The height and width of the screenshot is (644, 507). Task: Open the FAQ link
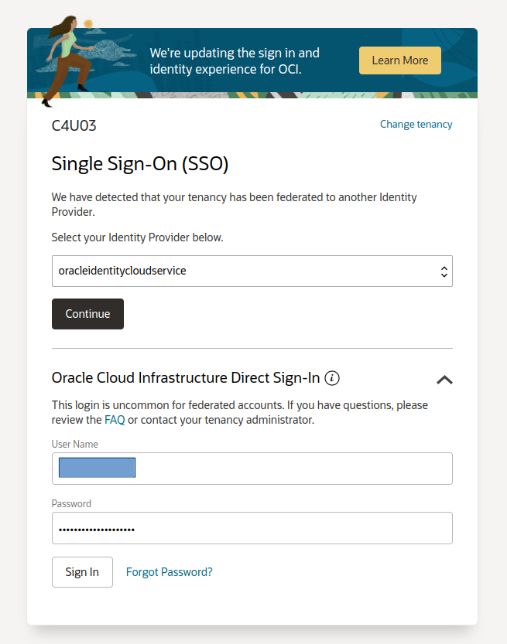click(x=115, y=420)
